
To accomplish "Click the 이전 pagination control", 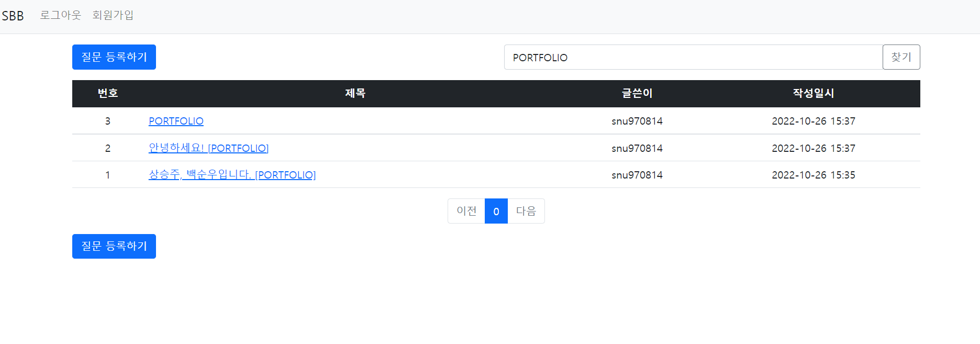I will coord(466,211).
